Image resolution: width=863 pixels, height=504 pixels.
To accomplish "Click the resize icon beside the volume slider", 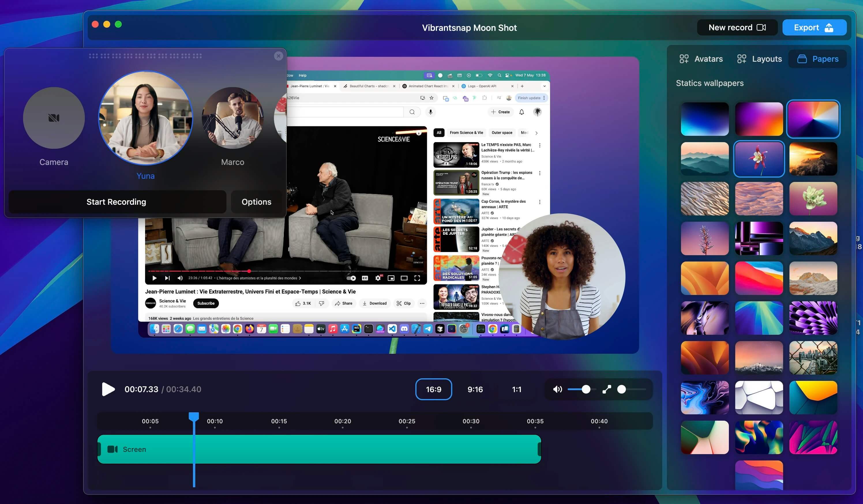I will (607, 389).
